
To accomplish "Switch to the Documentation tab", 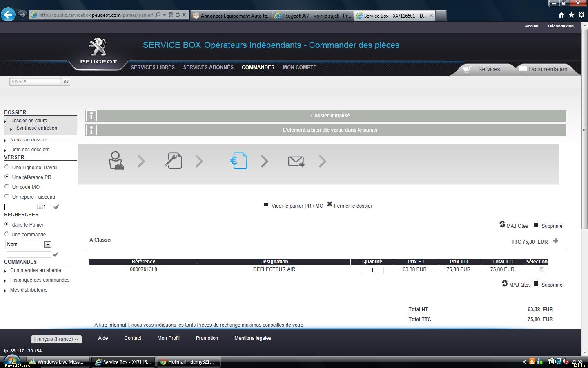I will (x=548, y=69).
